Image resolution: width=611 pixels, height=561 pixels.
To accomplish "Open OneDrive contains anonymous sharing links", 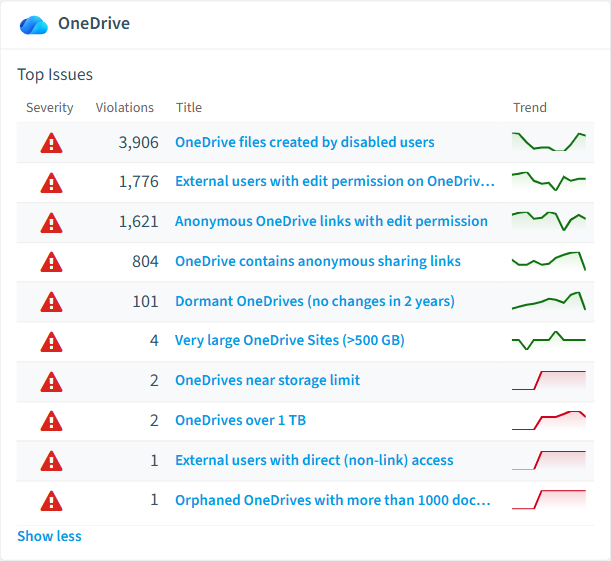I will coord(318,261).
